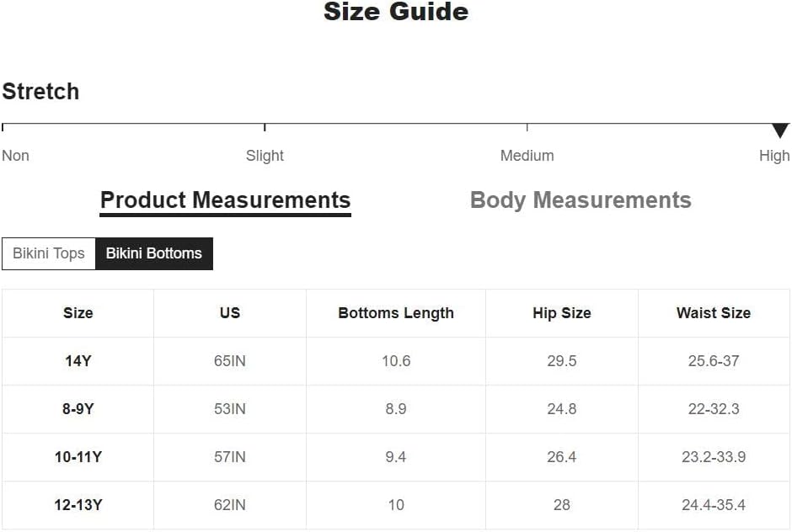
Task: Click the Bottoms Length column header
Action: (396, 313)
